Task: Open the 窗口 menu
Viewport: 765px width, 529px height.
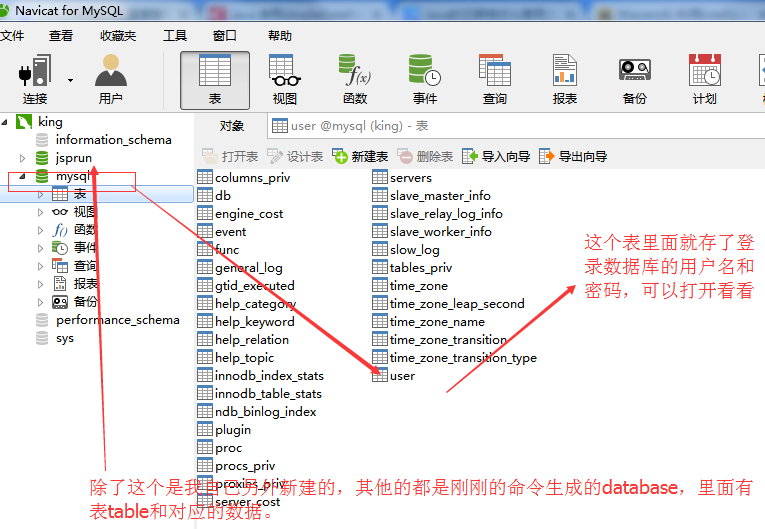Action: (x=224, y=36)
